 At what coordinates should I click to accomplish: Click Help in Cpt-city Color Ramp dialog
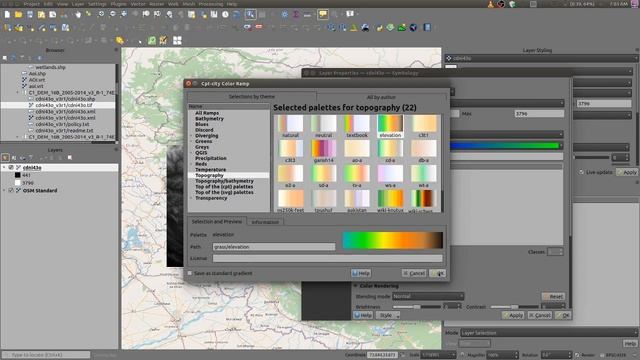click(361, 273)
